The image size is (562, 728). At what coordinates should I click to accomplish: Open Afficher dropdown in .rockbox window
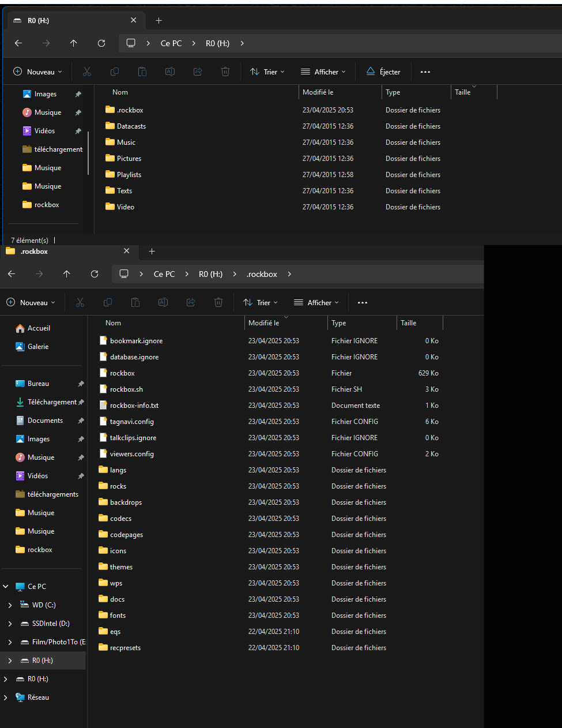pyautogui.click(x=316, y=302)
